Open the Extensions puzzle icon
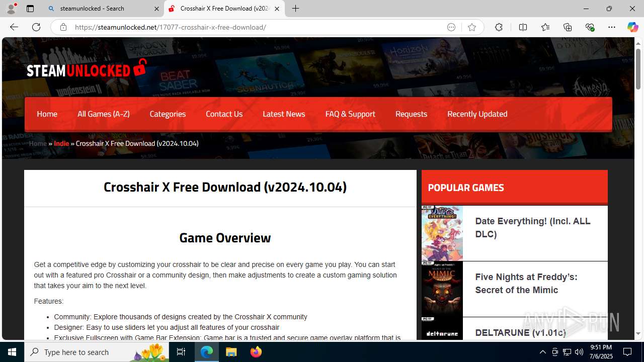 499,27
